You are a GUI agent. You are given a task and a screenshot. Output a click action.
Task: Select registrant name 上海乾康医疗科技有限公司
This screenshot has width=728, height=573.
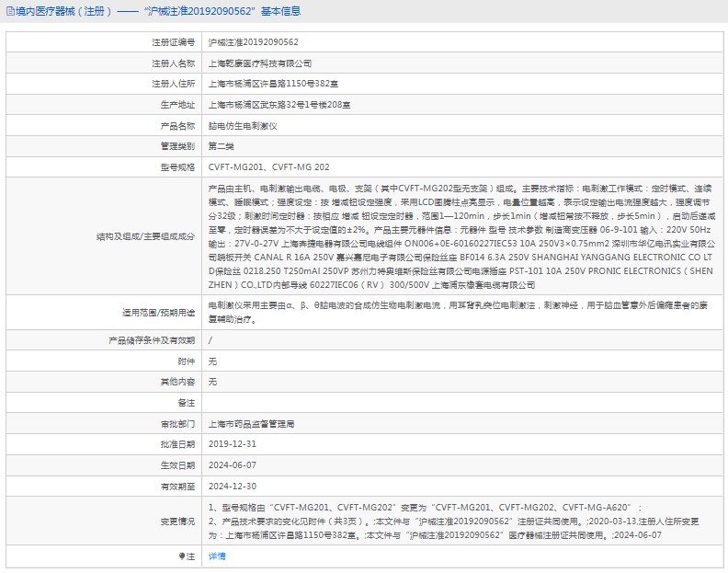[259, 63]
